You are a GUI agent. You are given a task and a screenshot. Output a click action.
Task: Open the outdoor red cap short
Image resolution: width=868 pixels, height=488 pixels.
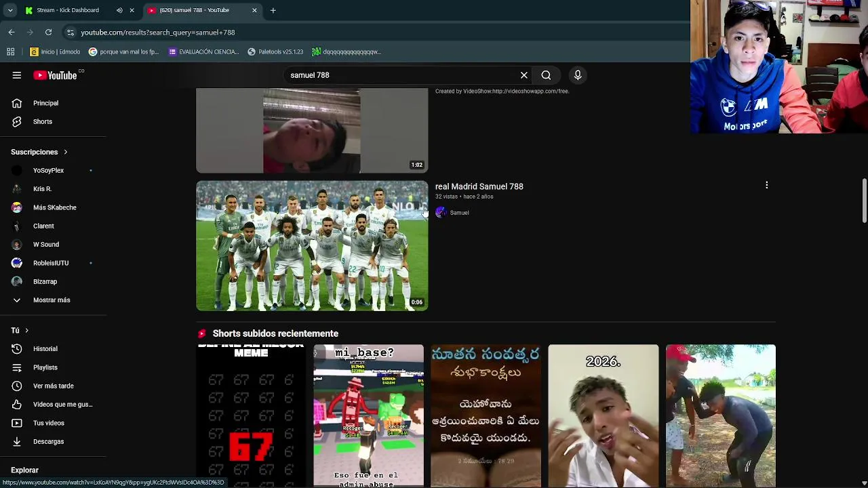click(x=720, y=415)
